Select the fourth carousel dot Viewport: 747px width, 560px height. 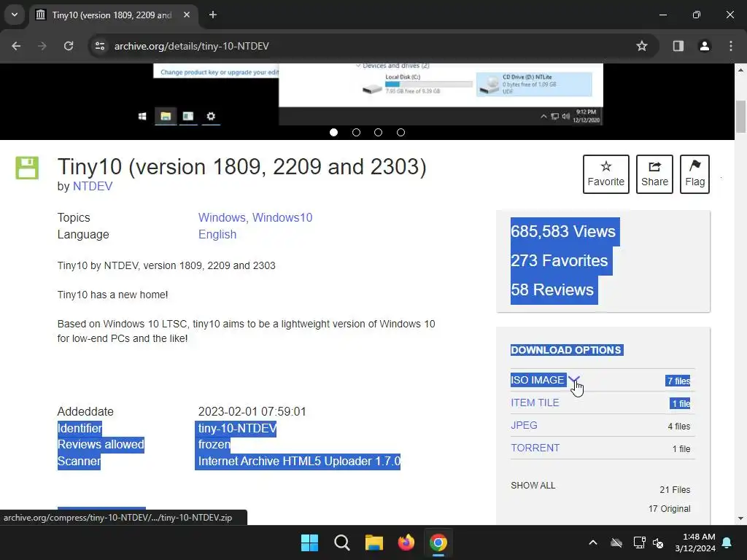pyautogui.click(x=400, y=133)
